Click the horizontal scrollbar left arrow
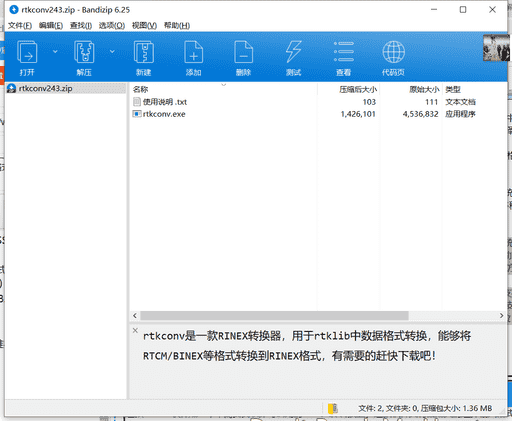The image size is (512, 421). 135,315
